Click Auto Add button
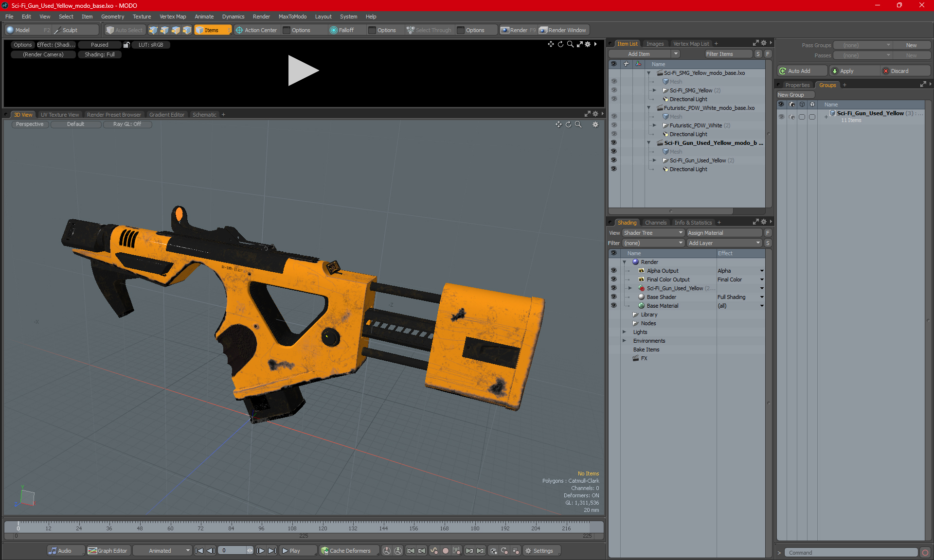 pos(802,71)
